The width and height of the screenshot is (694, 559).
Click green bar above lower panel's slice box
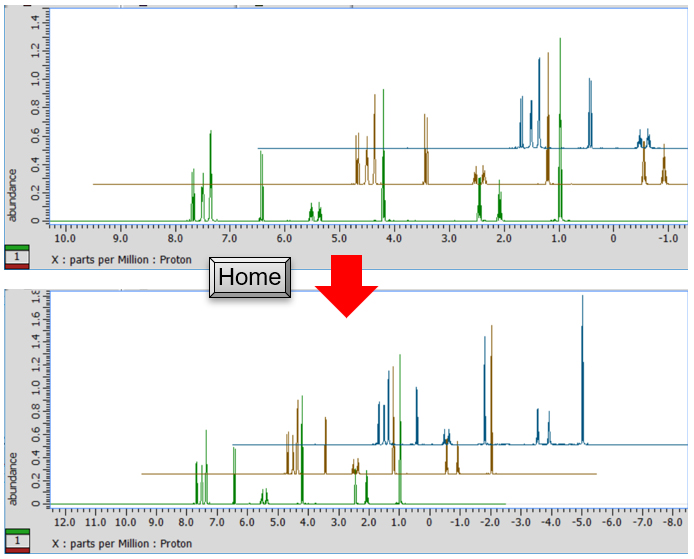(17, 531)
